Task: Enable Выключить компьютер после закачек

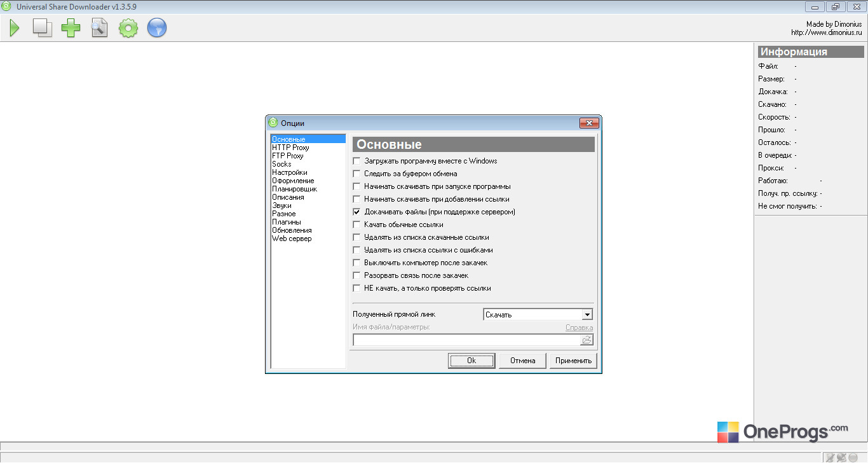Action: click(356, 263)
